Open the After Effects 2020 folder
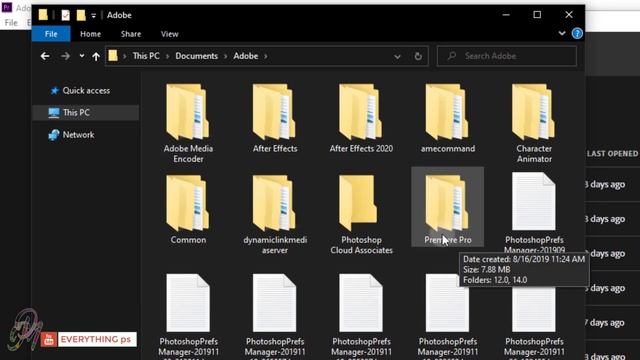The height and width of the screenshot is (360, 640). 361,118
